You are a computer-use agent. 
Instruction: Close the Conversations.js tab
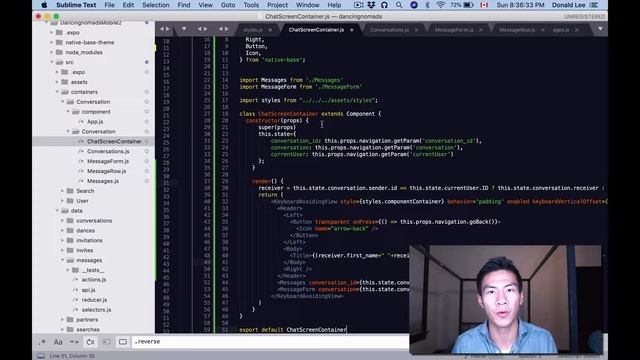point(416,30)
